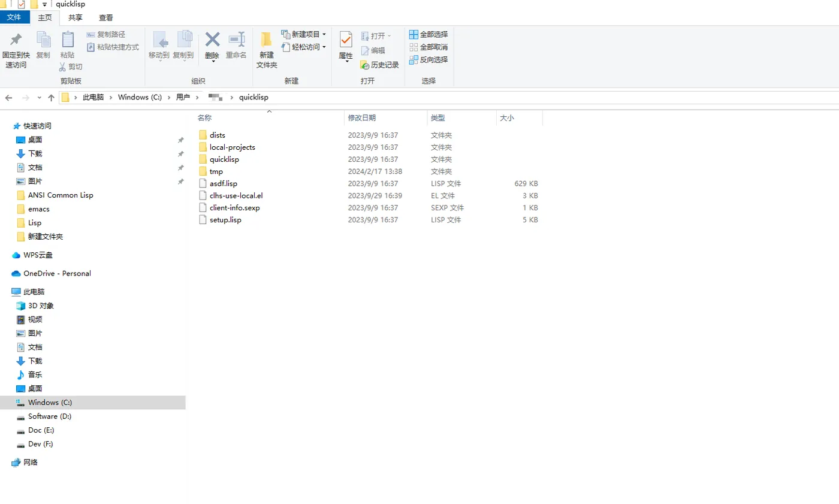
Task: Open the 文件 menu tab
Action: click(x=14, y=17)
